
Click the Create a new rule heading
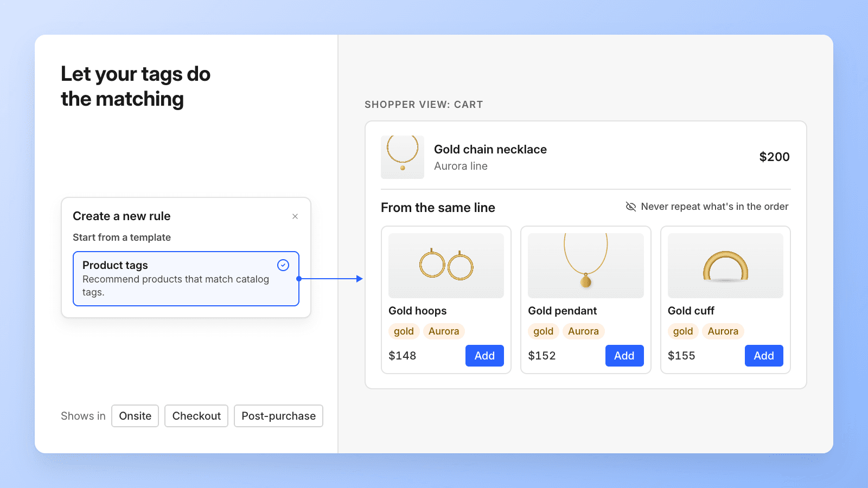[122, 216]
